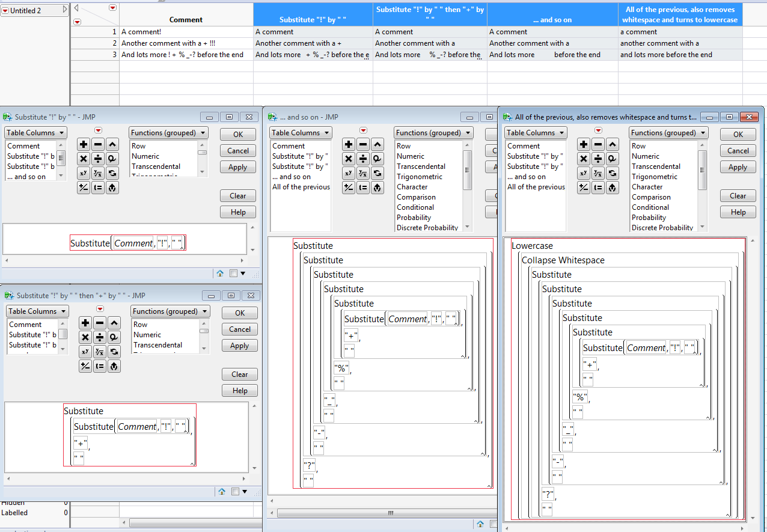
Task: Open the Functions (grouped) dropdown in the lowercase formula window
Action: pos(668,132)
